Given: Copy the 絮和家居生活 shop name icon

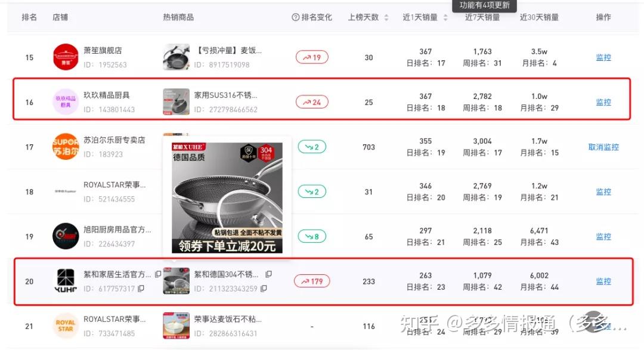Looking at the screenshot, I should pyautogui.click(x=158, y=274).
